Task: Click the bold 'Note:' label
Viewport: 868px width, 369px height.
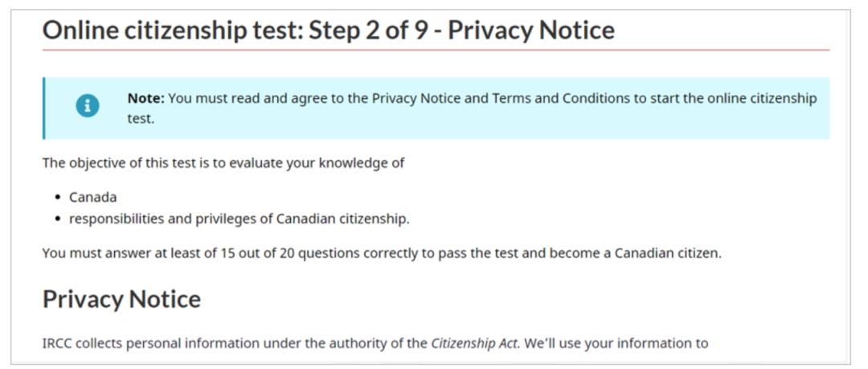Action: pos(145,98)
